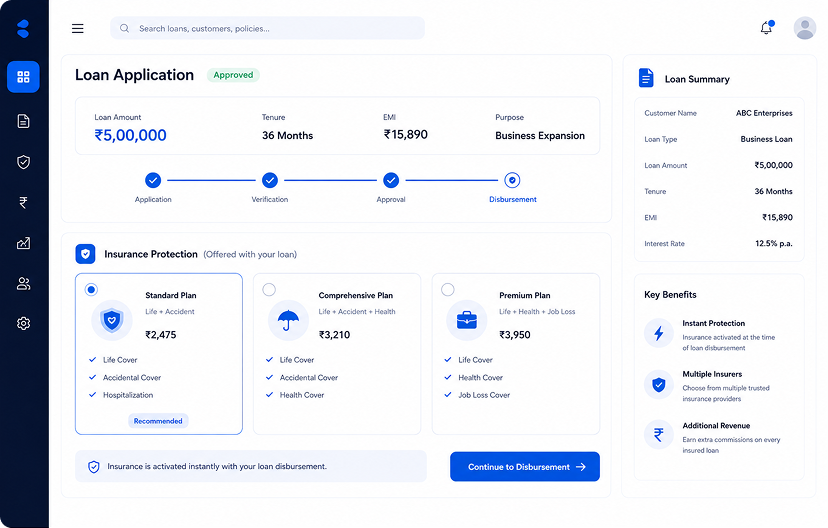828x528 pixels.
Task: Click the ₹2,475 plan price
Action: pyautogui.click(x=161, y=335)
